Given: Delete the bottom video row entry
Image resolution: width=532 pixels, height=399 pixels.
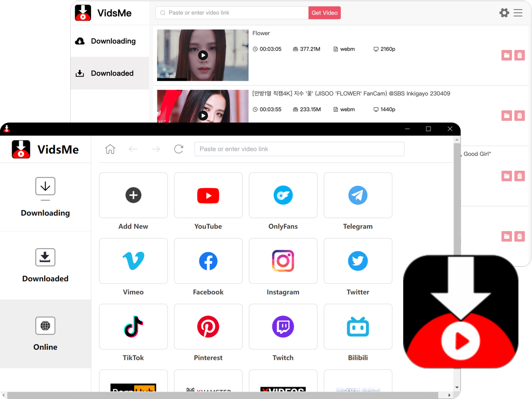Looking at the screenshot, I should (x=520, y=236).
